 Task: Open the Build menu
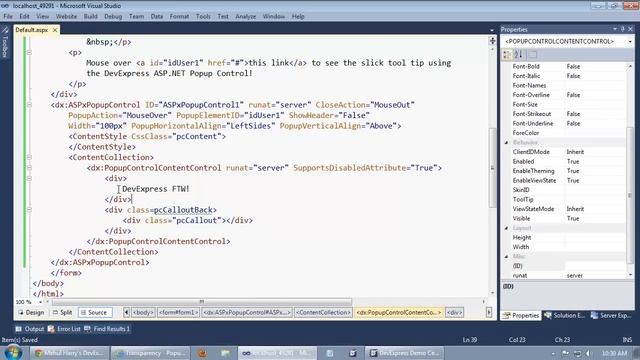[x=91, y=16]
